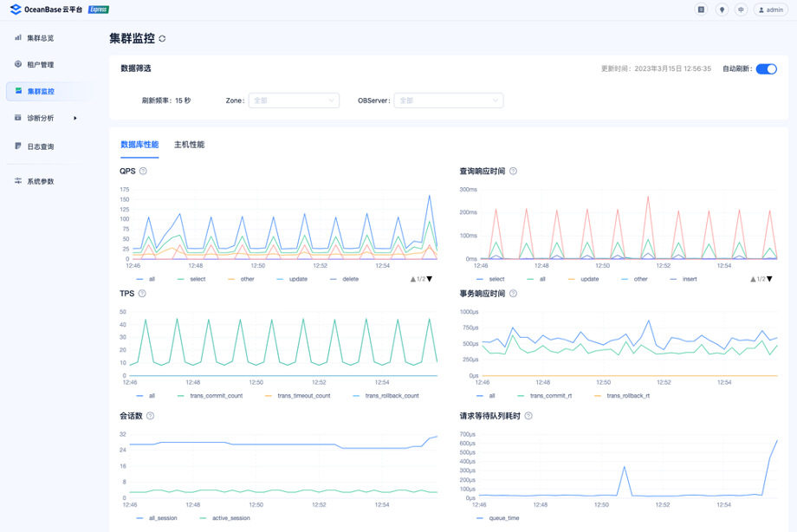Click the help icon beside 查询响应时间
This screenshot has height=532, width=797.
pos(514,171)
